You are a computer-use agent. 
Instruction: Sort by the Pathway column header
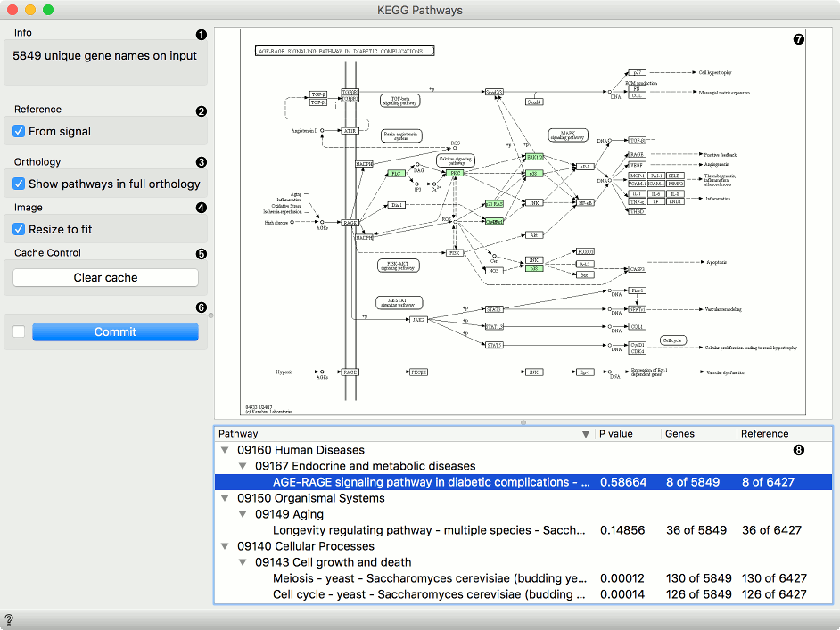tap(405, 434)
